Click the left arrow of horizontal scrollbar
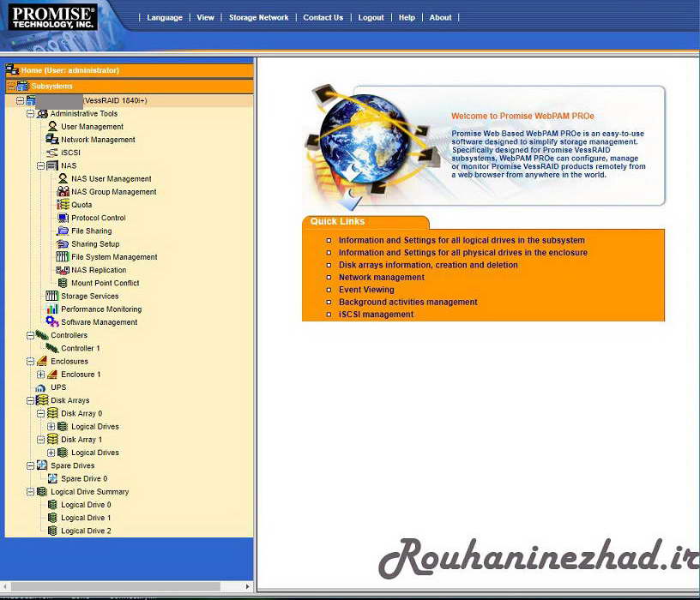Image resolution: width=700 pixels, height=600 pixels. pos(4,586)
